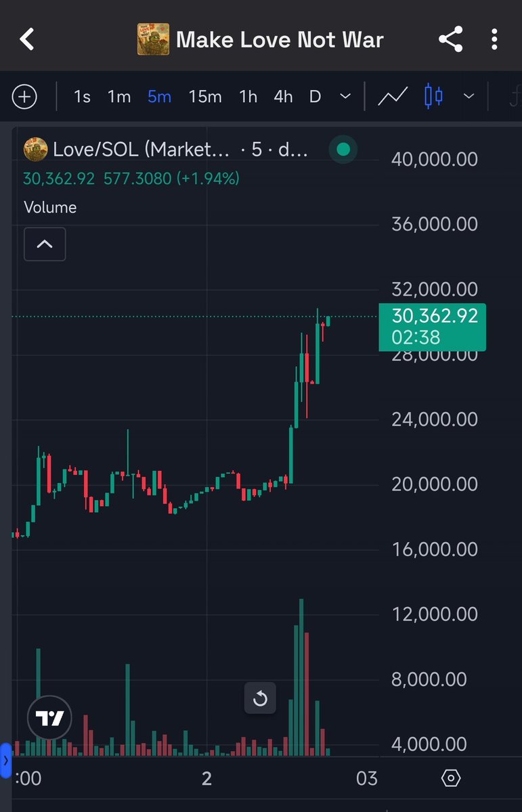
Task: Expand the chart type dropdown arrow
Action: tap(469, 97)
